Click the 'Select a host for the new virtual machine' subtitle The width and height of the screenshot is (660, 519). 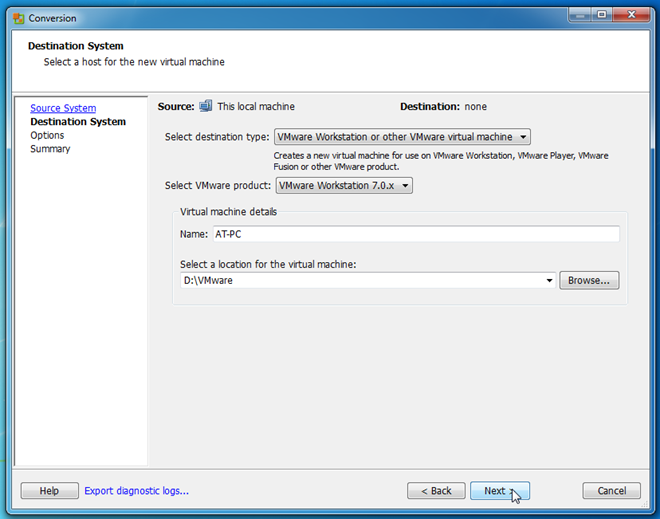coord(134,62)
